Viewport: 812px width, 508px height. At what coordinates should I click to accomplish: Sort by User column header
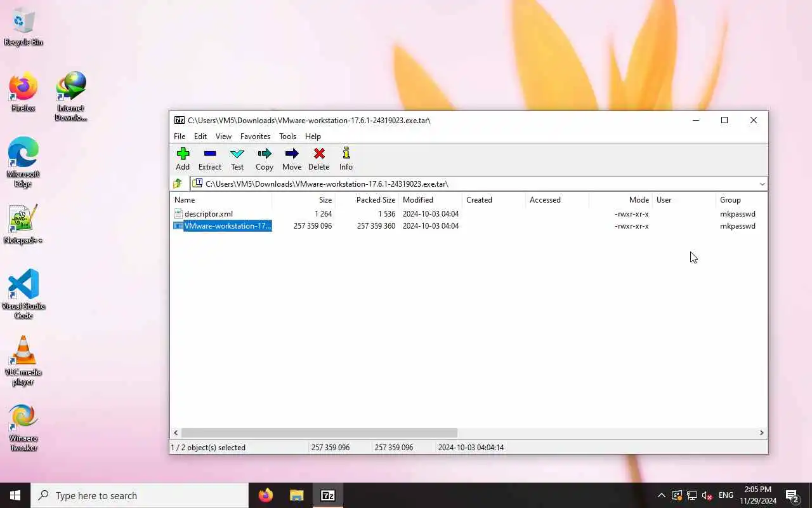click(684, 200)
